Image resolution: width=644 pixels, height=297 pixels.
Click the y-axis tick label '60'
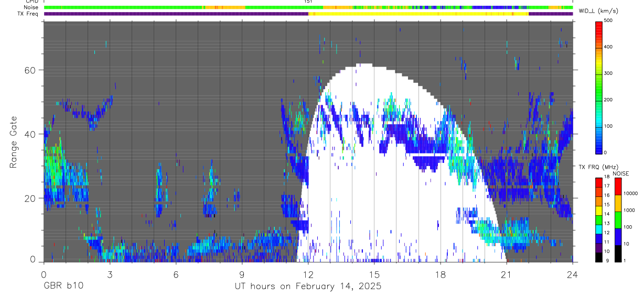pos(29,70)
